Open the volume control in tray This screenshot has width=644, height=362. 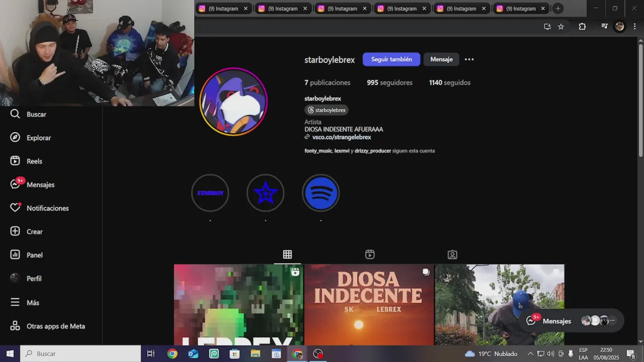tap(550, 353)
